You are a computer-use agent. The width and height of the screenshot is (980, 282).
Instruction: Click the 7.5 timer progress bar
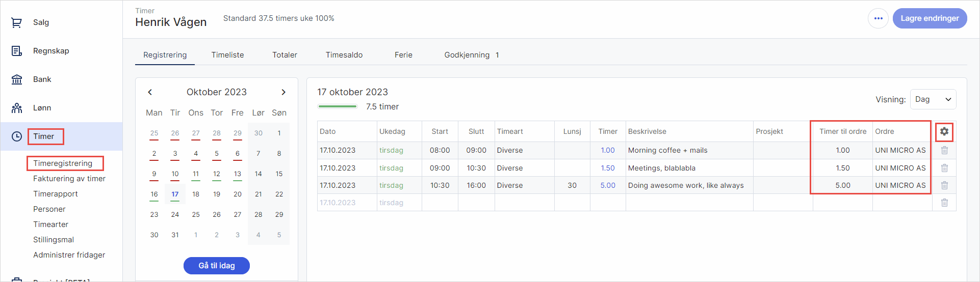click(x=338, y=106)
